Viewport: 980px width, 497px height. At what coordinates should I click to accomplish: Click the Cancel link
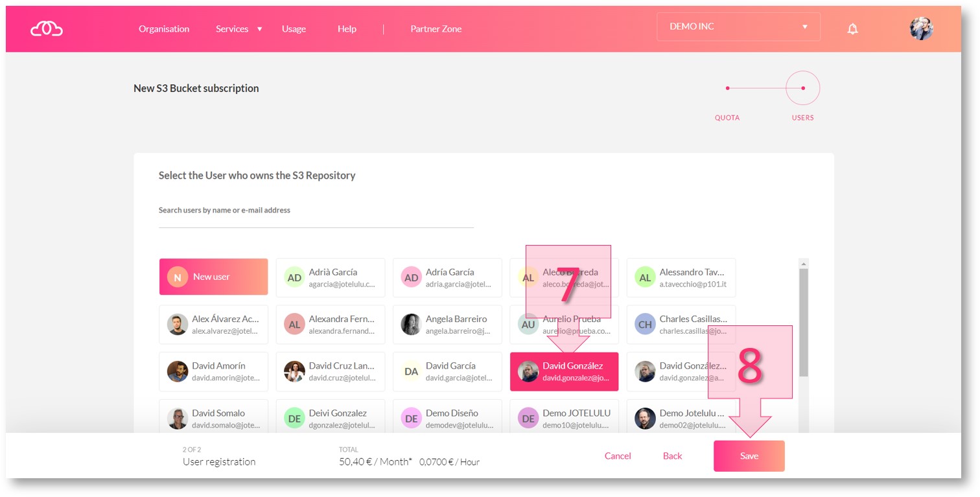[x=617, y=456]
